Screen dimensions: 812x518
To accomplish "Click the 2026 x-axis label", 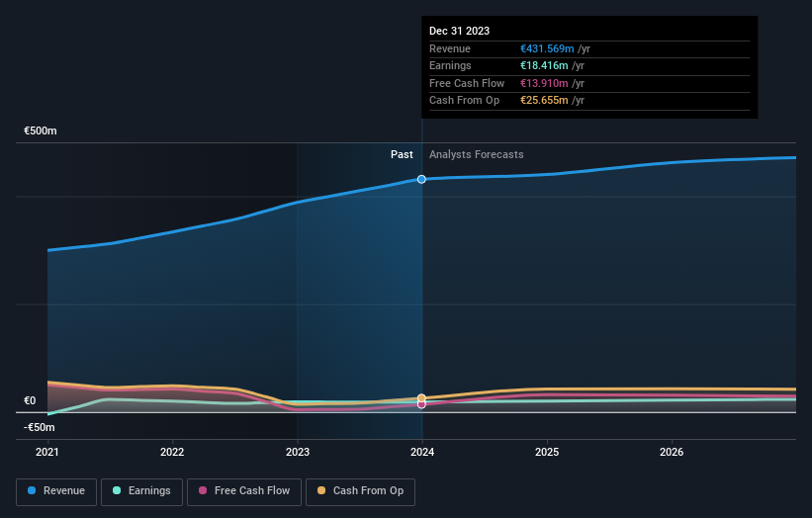I will click(672, 452).
